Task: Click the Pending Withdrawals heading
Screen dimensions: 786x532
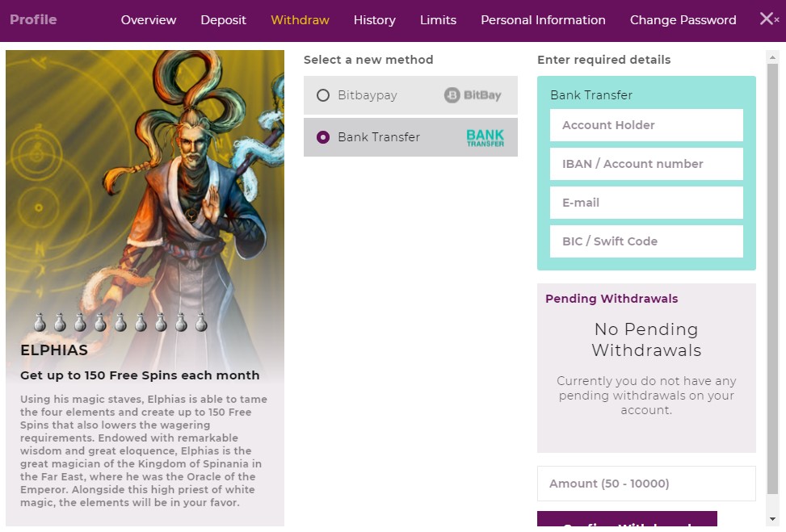Action: click(612, 299)
